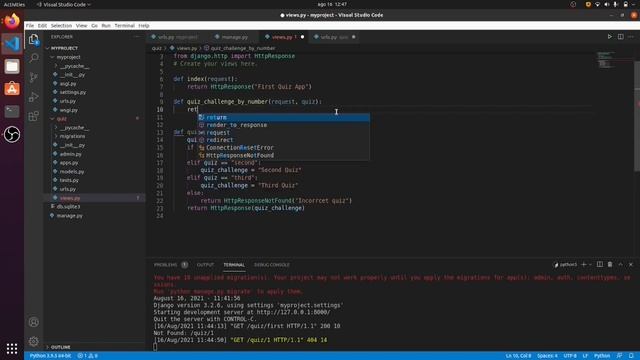This screenshot has height=360, width=640.
Task: Expand the __pycache__ folder under myproject
Action: click(x=75, y=66)
